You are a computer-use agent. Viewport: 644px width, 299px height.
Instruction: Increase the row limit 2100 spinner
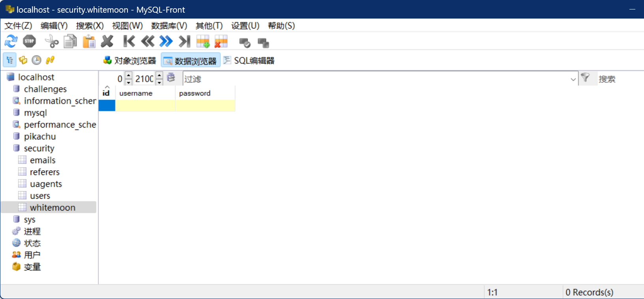(159, 75)
